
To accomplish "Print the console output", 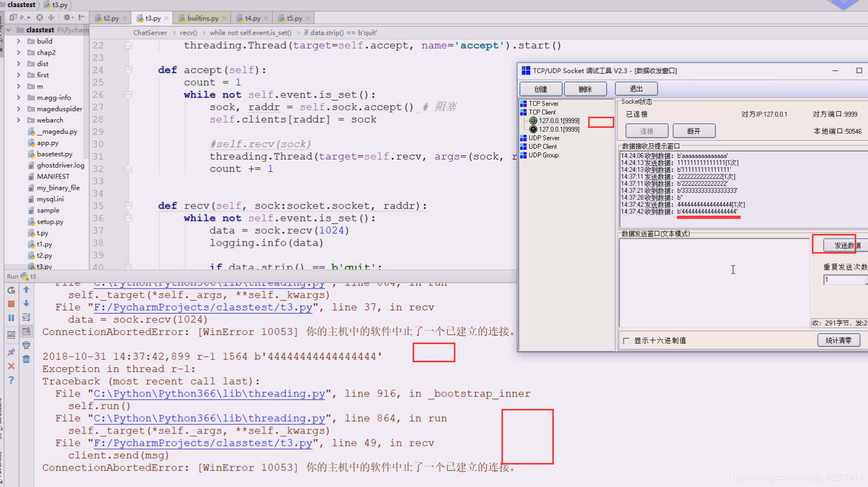I will pos(26,345).
